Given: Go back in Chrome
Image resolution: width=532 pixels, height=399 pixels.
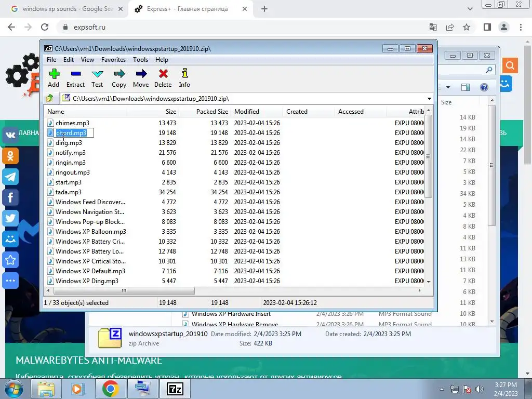Looking at the screenshot, I should pos(11,27).
